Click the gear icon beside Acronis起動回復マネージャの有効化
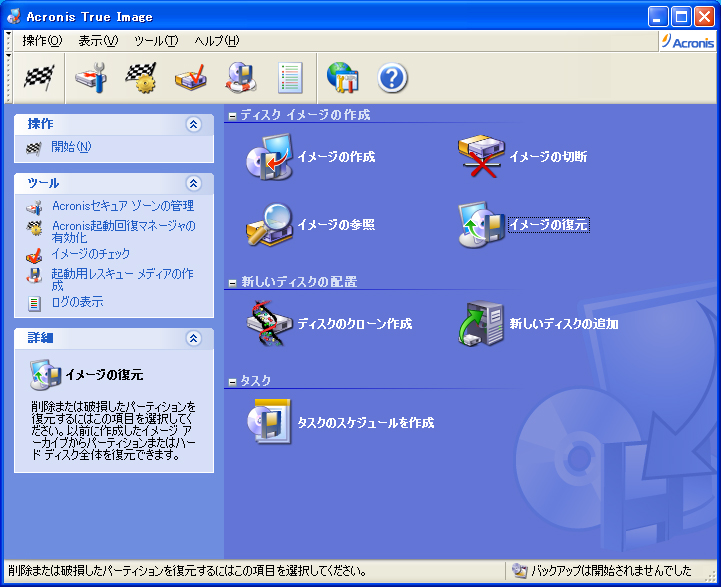 point(34,228)
